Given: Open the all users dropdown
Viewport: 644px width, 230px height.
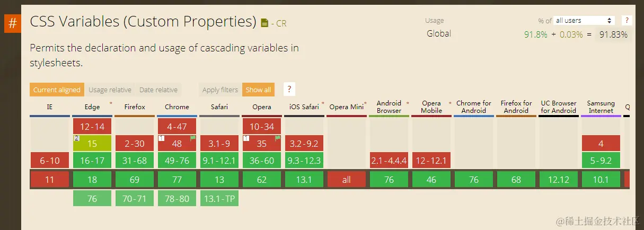Looking at the screenshot, I should click(584, 21).
